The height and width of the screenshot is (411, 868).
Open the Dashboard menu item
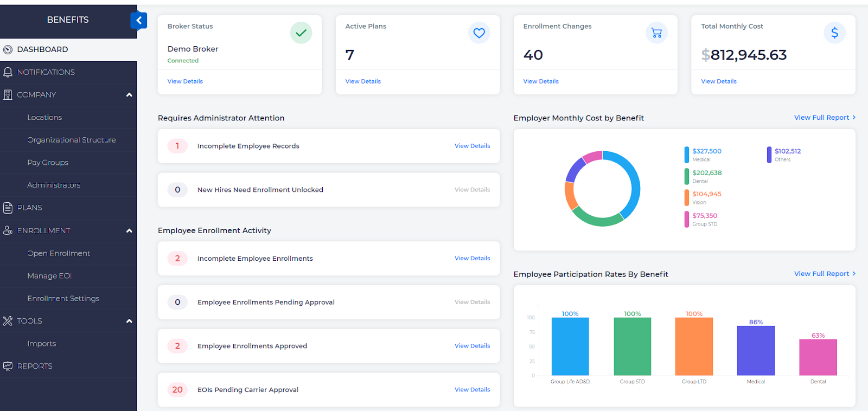[x=42, y=49]
